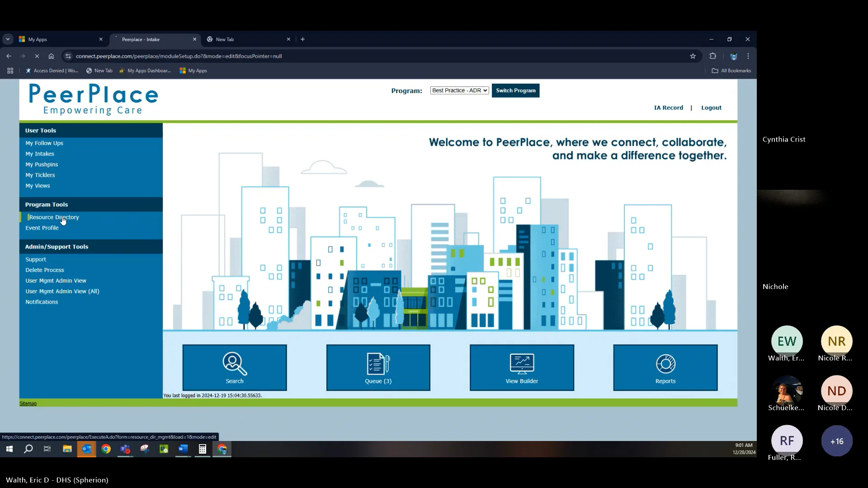Open the Best Practice - ADR program dropdown

click(458, 90)
